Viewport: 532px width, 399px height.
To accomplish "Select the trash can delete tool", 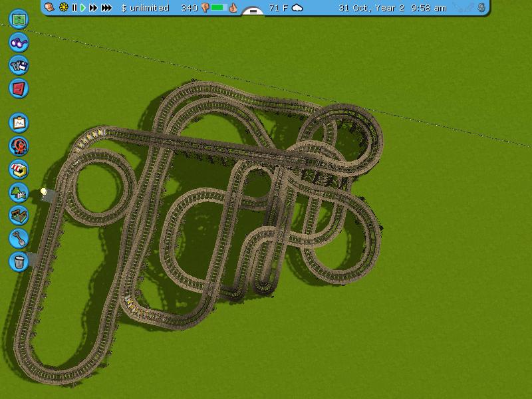I will (19, 261).
